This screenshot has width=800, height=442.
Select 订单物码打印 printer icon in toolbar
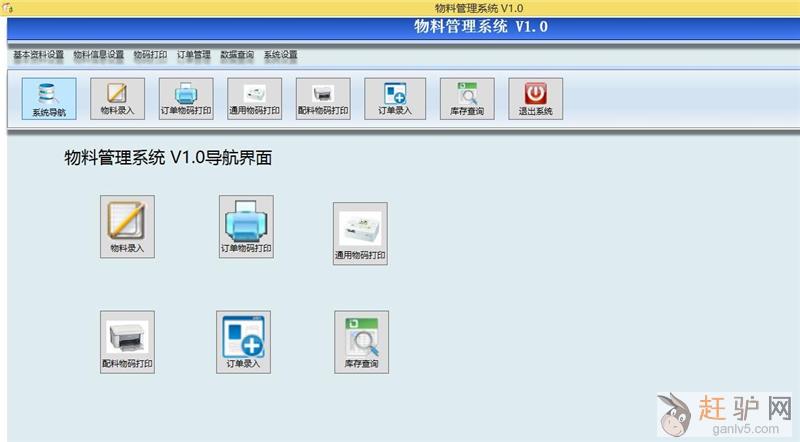click(x=186, y=99)
